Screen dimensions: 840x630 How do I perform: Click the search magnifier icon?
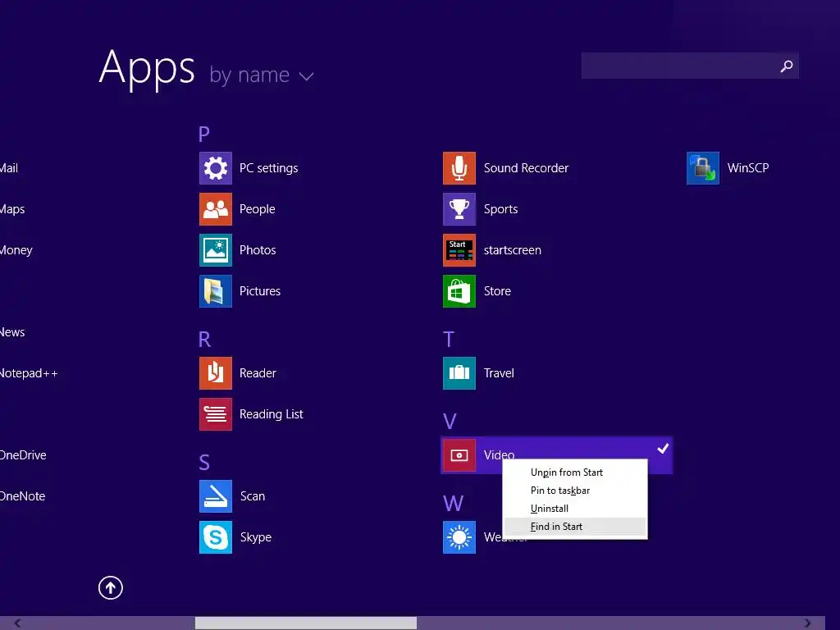(787, 66)
